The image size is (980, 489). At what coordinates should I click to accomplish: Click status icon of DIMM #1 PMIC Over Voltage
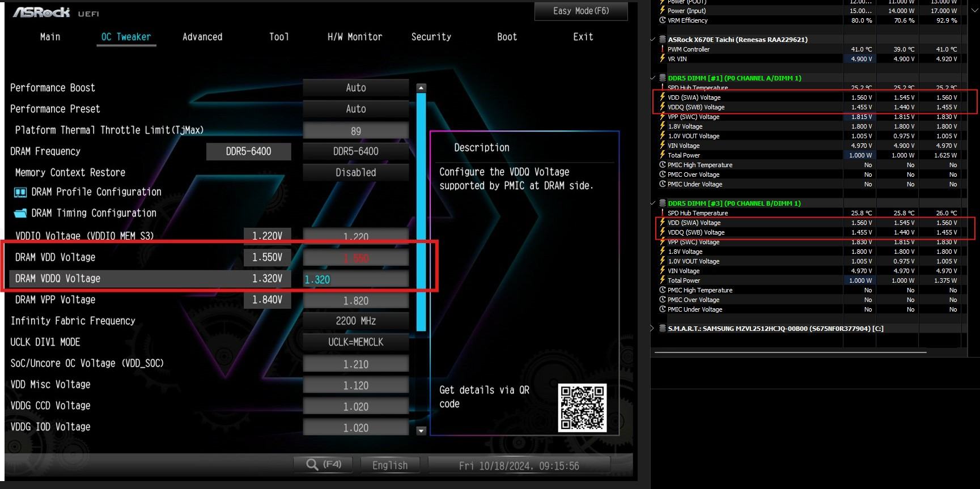pos(662,175)
